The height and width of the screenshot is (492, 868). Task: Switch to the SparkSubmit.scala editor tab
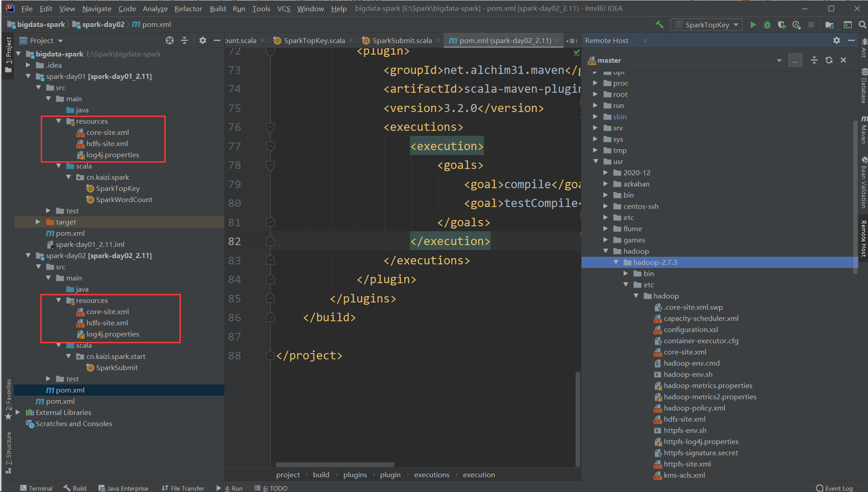402,40
